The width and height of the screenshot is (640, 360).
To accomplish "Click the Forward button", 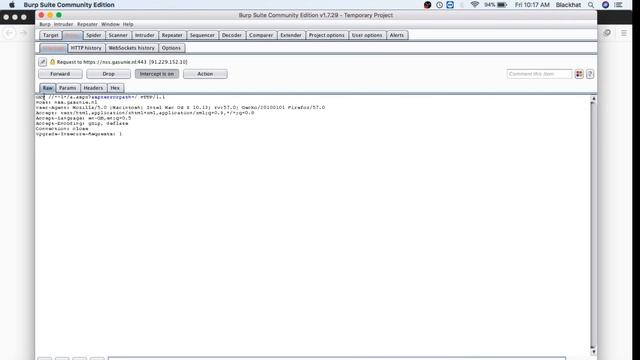I will coord(60,74).
